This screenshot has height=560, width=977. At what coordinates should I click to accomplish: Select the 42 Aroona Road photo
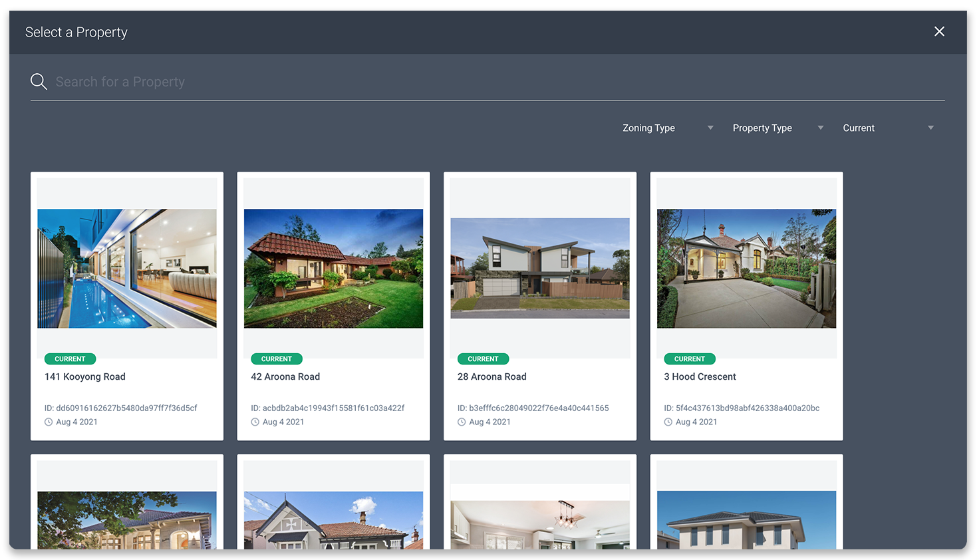tap(333, 269)
